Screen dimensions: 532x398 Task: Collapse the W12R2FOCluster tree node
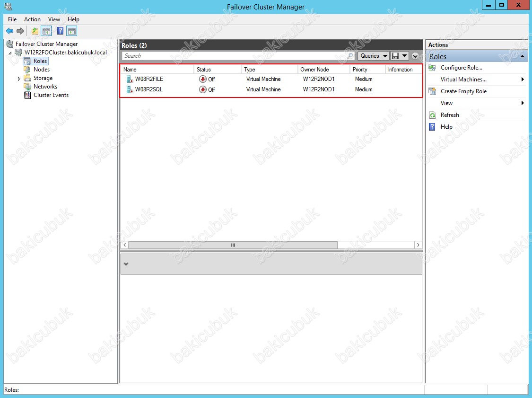point(10,53)
